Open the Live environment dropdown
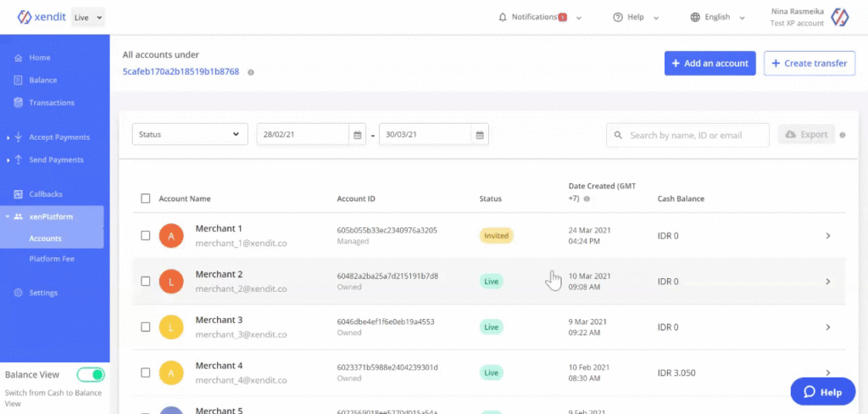 pos(88,17)
